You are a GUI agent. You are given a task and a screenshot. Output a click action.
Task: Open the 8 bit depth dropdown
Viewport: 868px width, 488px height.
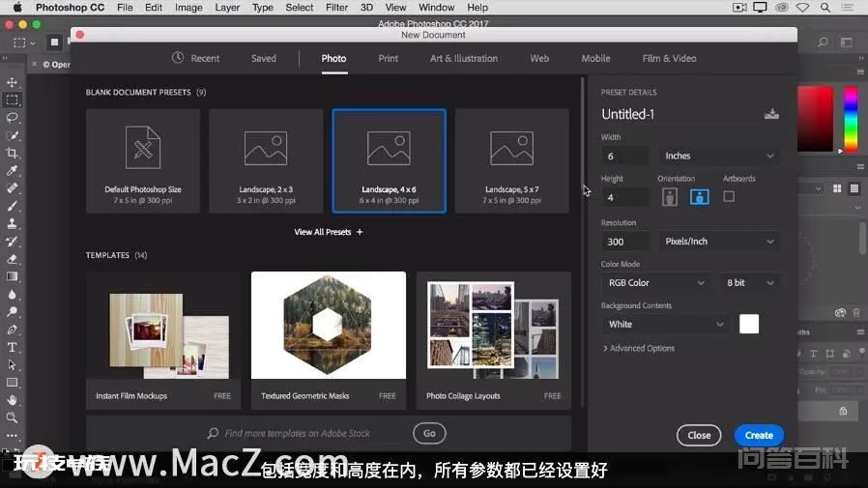[x=751, y=283]
